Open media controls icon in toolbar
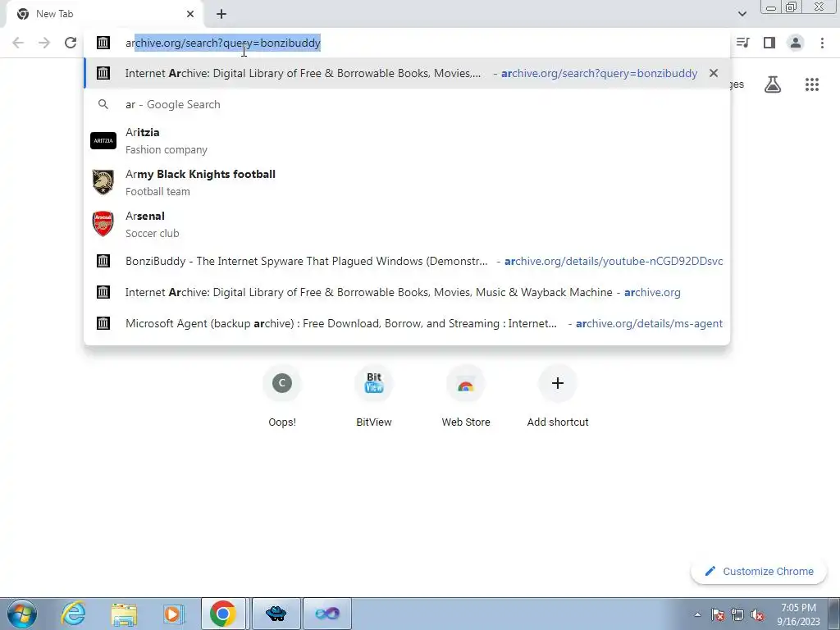 pos(742,43)
